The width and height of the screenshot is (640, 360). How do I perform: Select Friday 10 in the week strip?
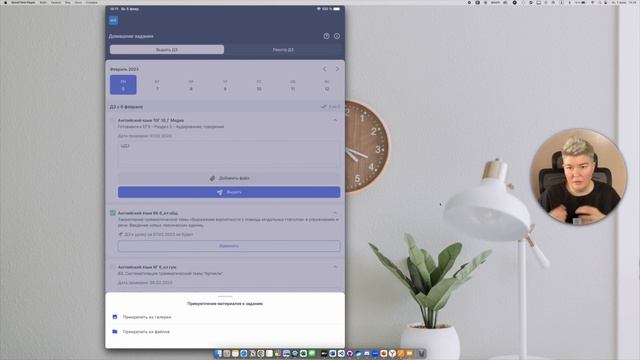coord(259,85)
